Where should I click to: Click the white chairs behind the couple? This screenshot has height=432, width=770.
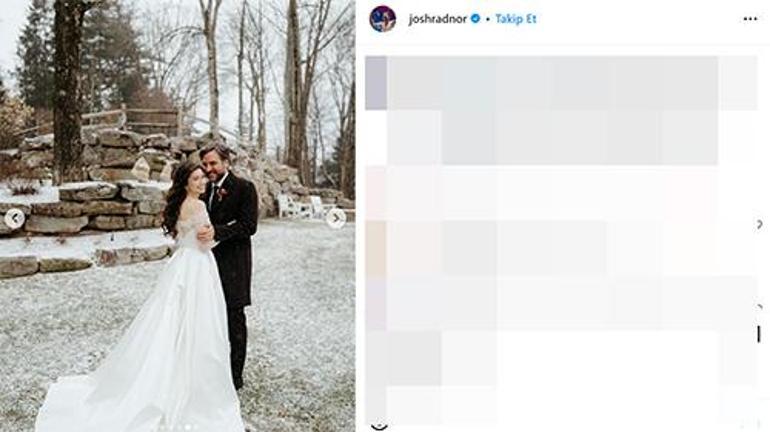300,206
